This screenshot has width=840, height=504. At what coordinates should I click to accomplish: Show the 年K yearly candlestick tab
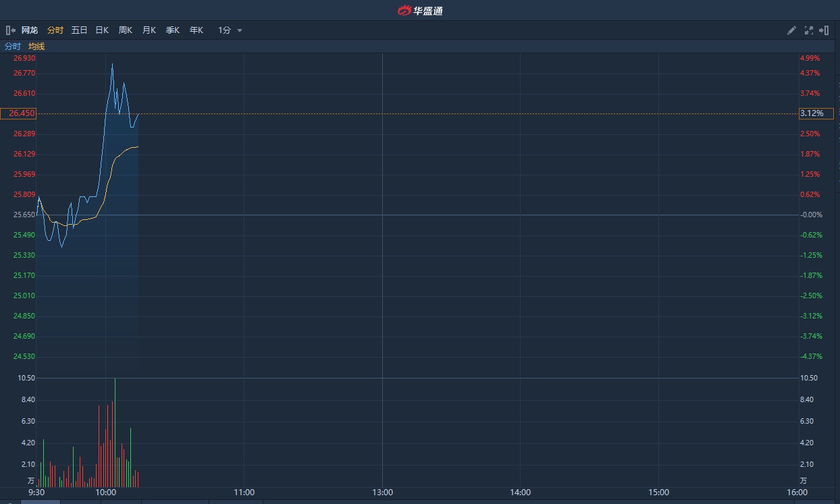[x=196, y=30]
